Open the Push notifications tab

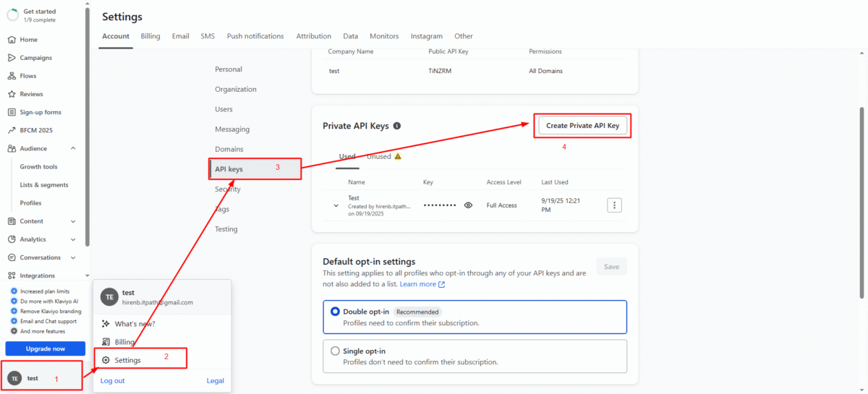click(x=255, y=36)
